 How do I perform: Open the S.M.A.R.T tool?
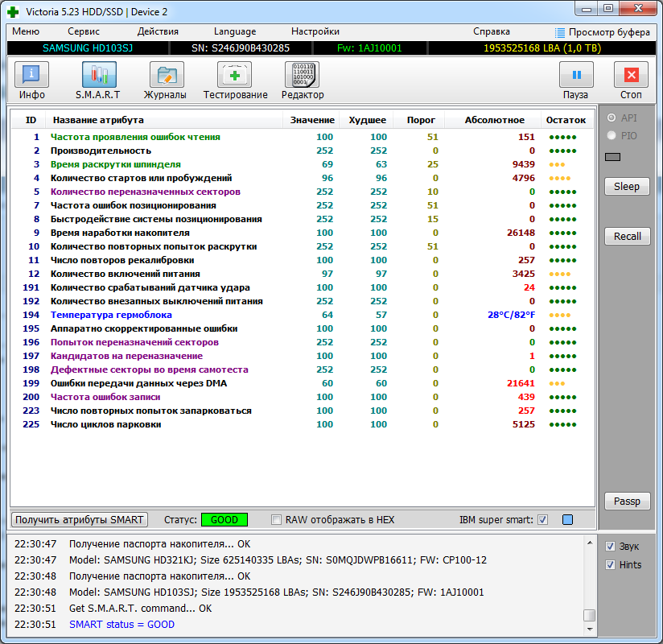pyautogui.click(x=99, y=75)
